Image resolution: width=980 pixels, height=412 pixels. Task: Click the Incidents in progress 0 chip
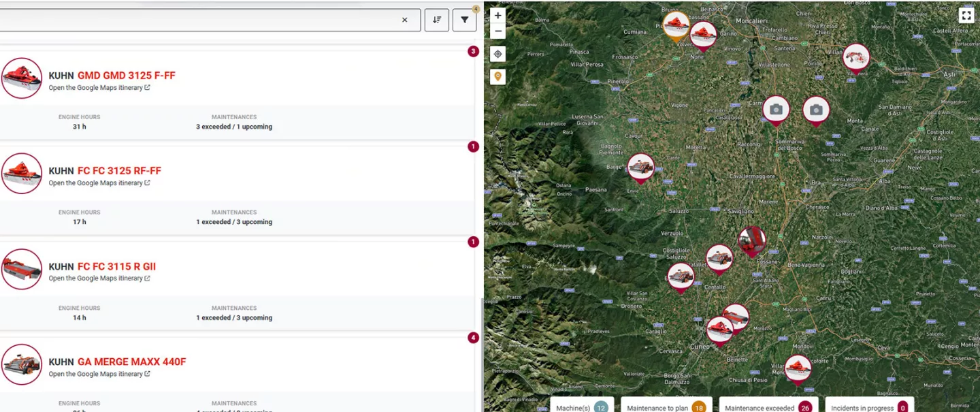click(x=869, y=407)
